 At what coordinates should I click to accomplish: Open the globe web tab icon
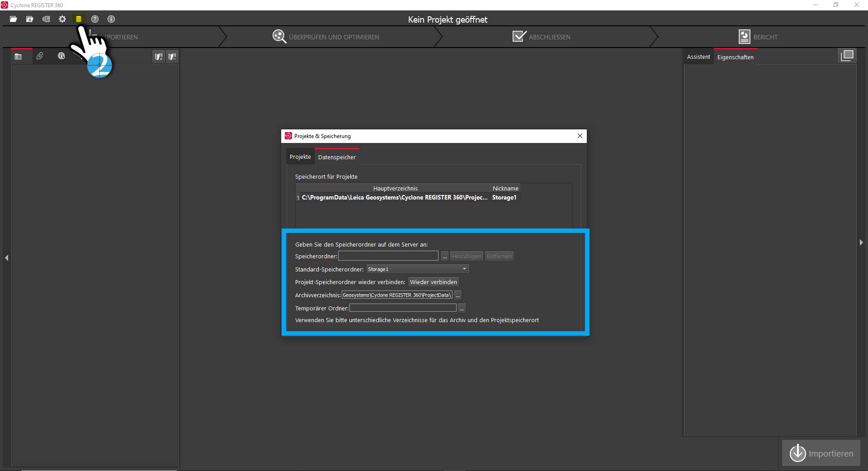(x=61, y=56)
